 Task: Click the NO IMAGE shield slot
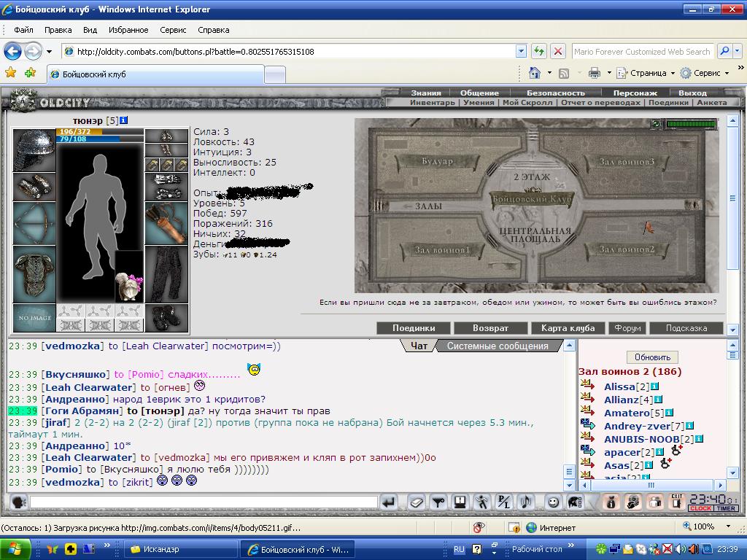point(34,318)
